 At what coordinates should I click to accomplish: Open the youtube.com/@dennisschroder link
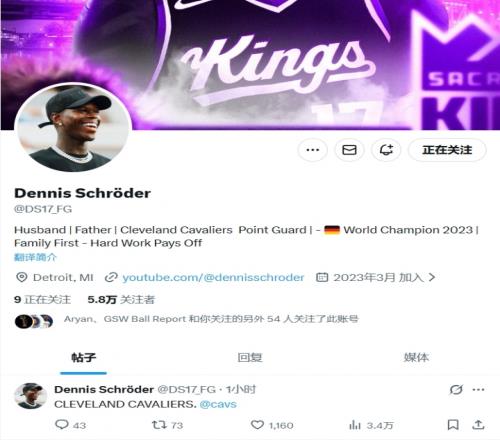click(x=213, y=277)
